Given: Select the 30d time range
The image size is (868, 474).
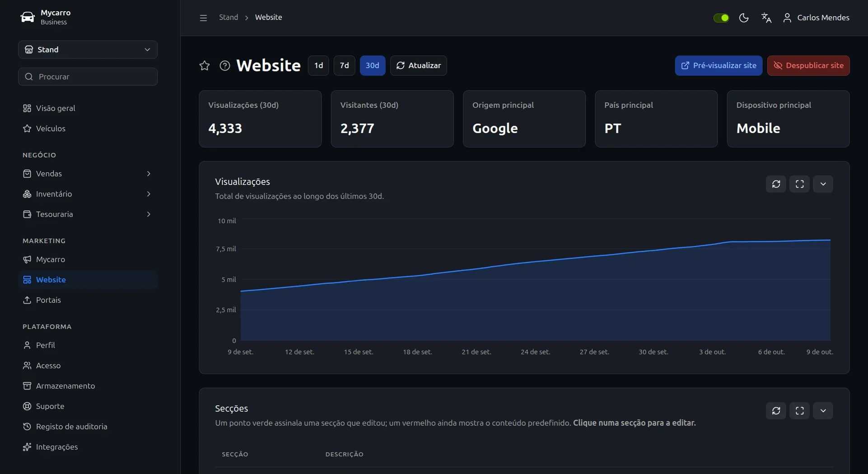Looking at the screenshot, I should pos(373,66).
